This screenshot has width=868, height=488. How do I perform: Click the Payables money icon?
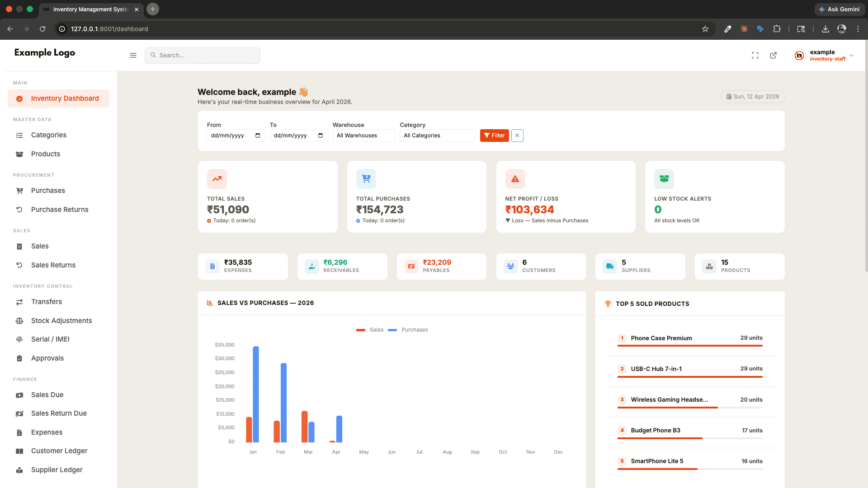pyautogui.click(x=411, y=267)
